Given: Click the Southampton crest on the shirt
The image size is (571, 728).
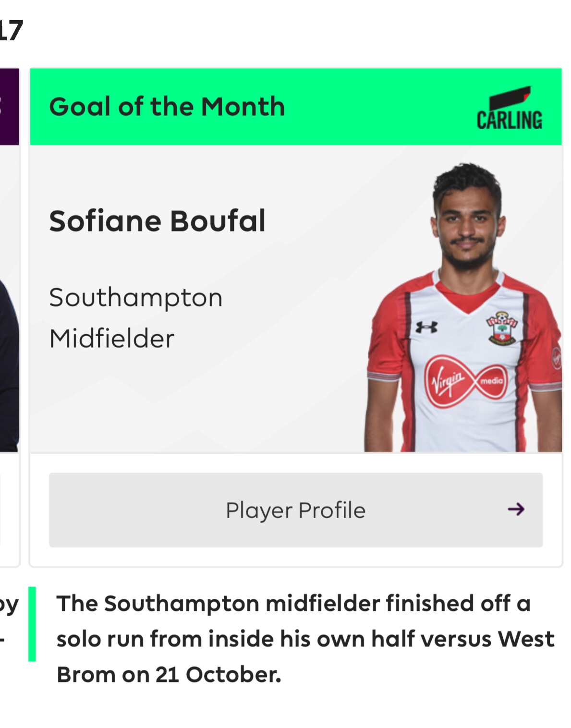Looking at the screenshot, I should 502,329.
